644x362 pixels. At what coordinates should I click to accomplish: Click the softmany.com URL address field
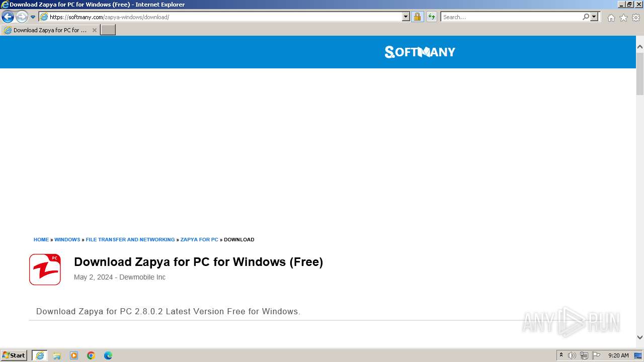pyautogui.click(x=220, y=17)
